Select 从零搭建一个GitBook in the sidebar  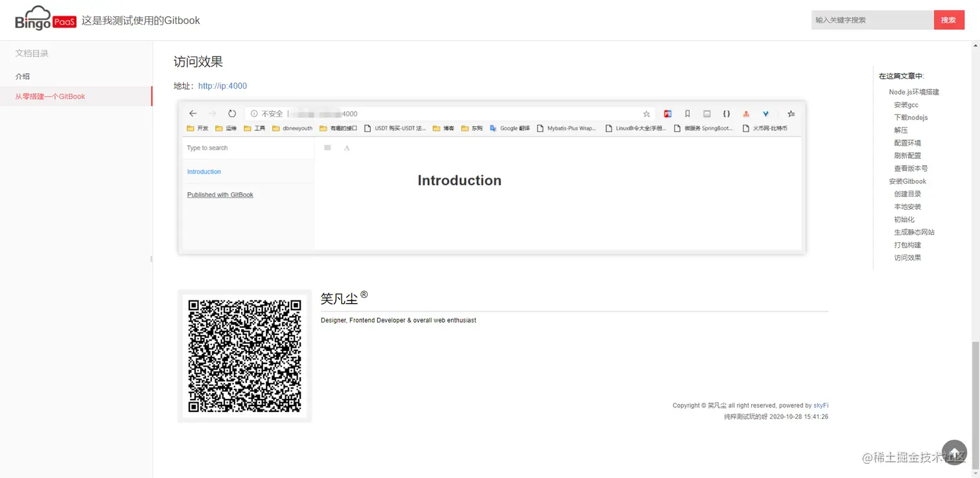(x=76, y=97)
